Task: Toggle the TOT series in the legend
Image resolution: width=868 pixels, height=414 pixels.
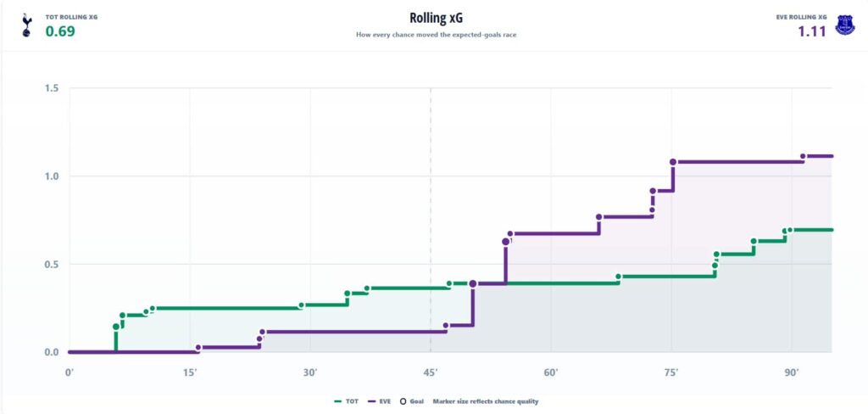Action: [x=347, y=401]
